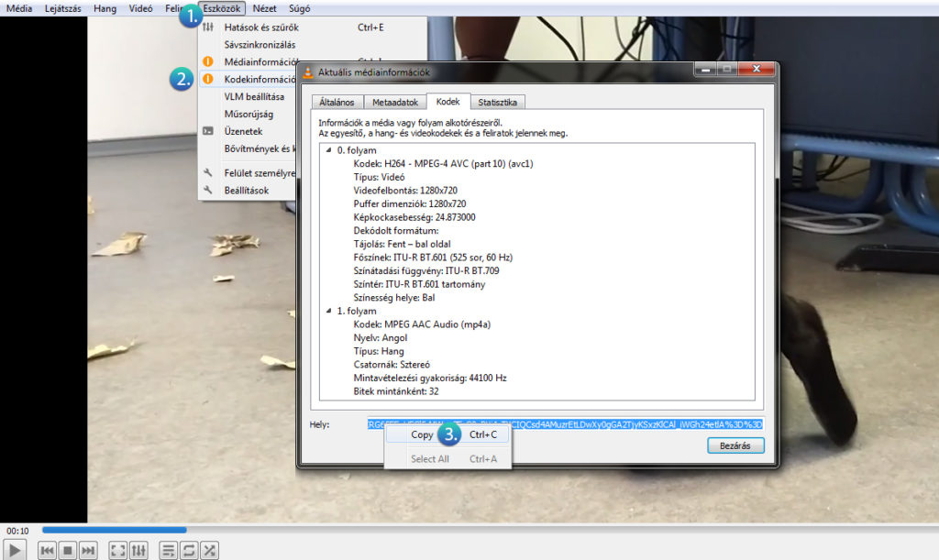Click the Hely location URL field
Viewport: 939px width, 560px height.
(565, 424)
